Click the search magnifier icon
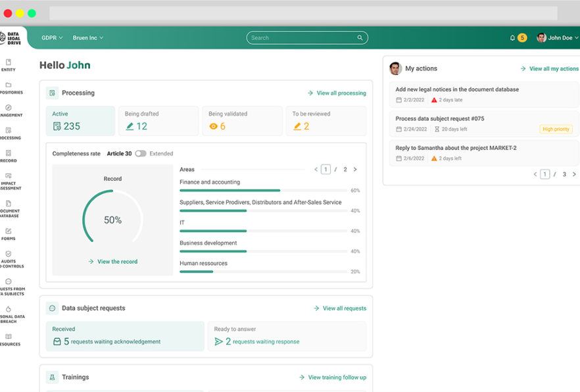 (360, 38)
